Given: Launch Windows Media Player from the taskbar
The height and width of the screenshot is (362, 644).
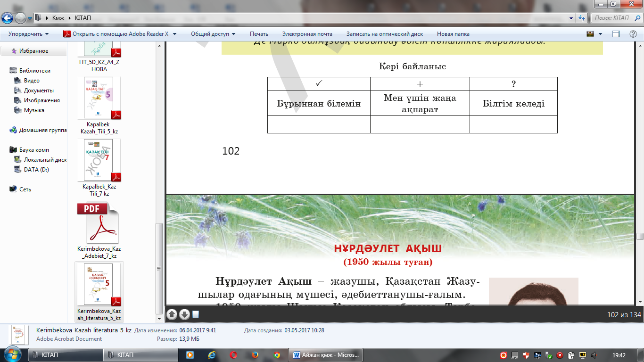Looking at the screenshot, I should pos(190,355).
